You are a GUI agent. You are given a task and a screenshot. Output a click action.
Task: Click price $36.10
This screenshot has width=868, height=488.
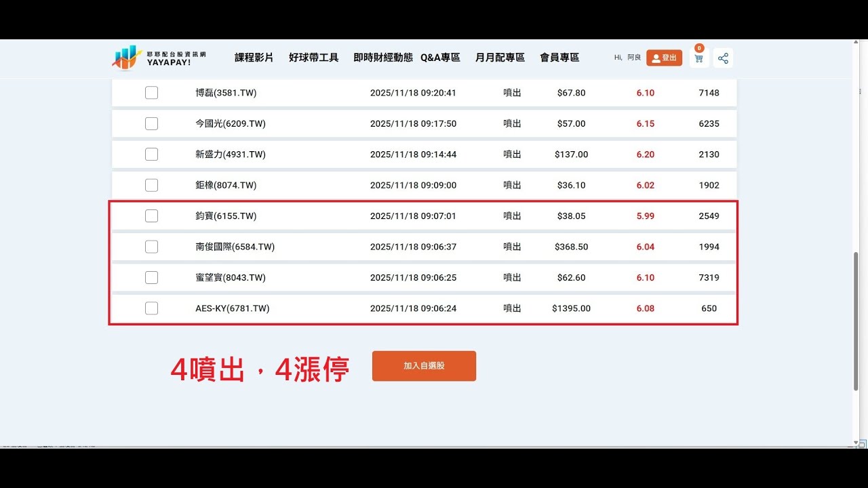point(571,185)
